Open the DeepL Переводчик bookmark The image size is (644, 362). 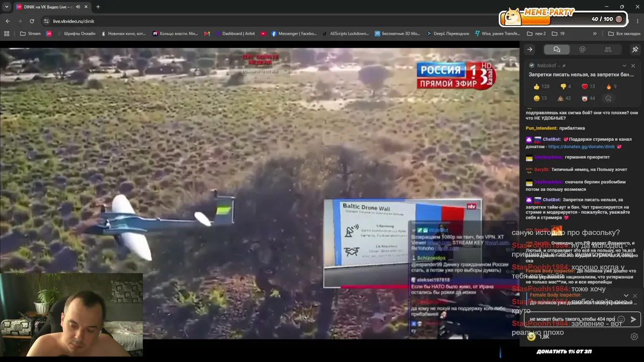(x=448, y=34)
